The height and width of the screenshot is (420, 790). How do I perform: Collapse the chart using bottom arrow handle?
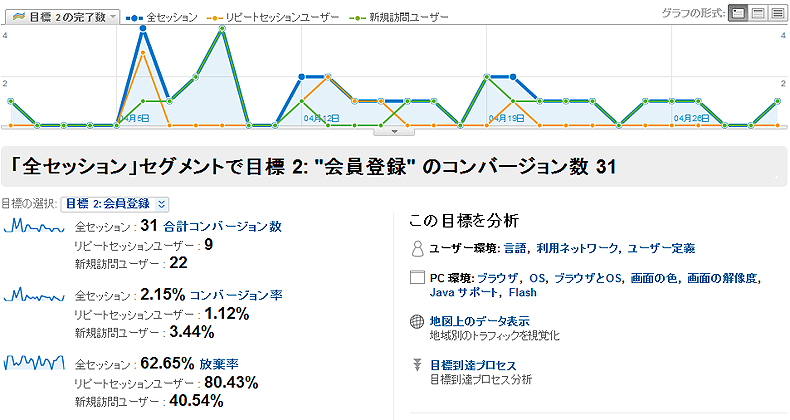pos(394,131)
